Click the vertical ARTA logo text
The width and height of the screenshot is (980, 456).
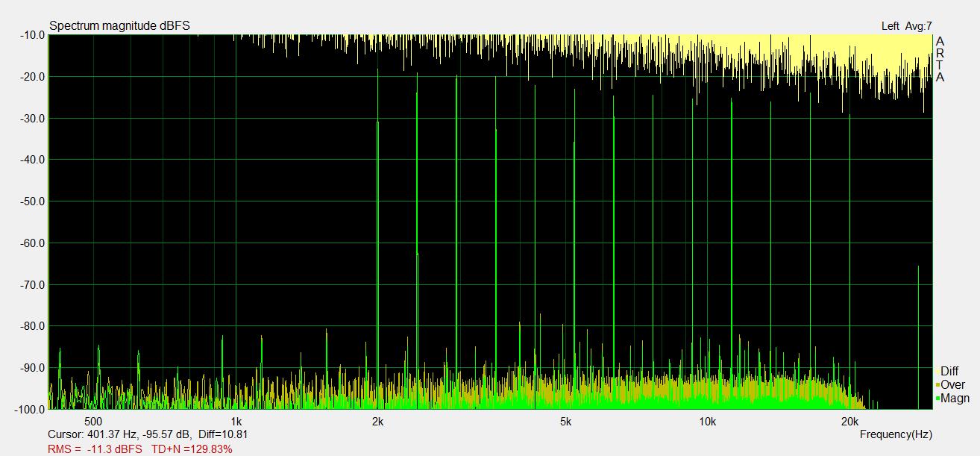point(940,59)
